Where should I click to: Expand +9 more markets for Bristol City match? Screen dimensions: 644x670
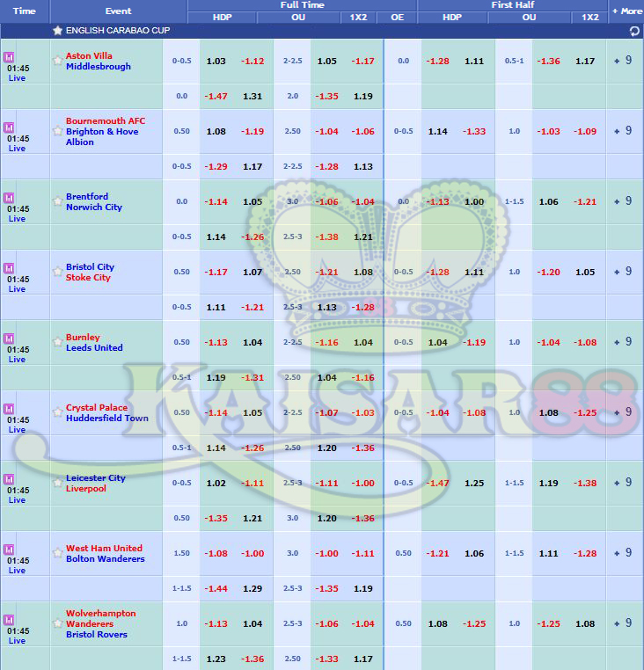pyautogui.click(x=623, y=272)
